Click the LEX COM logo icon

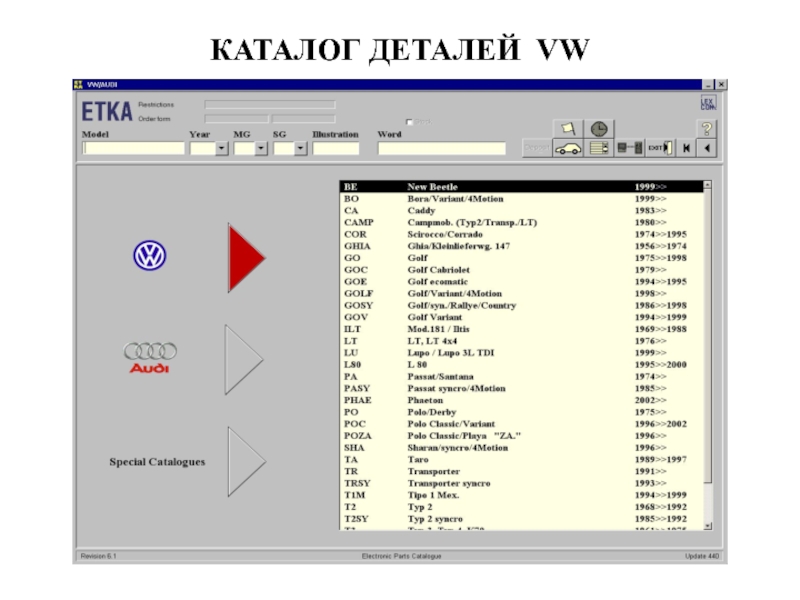(x=708, y=104)
